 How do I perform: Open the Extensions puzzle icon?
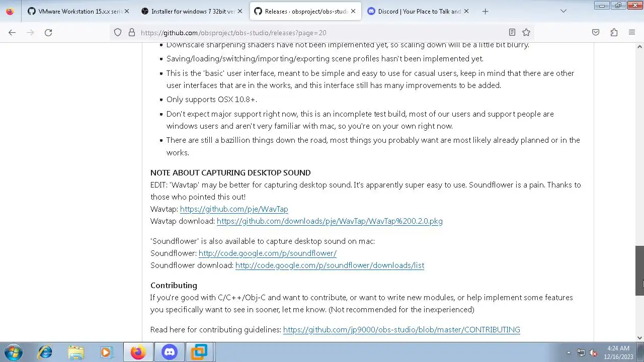coord(614,32)
